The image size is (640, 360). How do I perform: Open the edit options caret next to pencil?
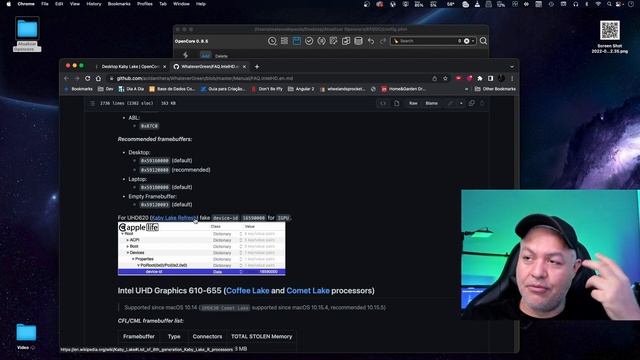[461, 103]
